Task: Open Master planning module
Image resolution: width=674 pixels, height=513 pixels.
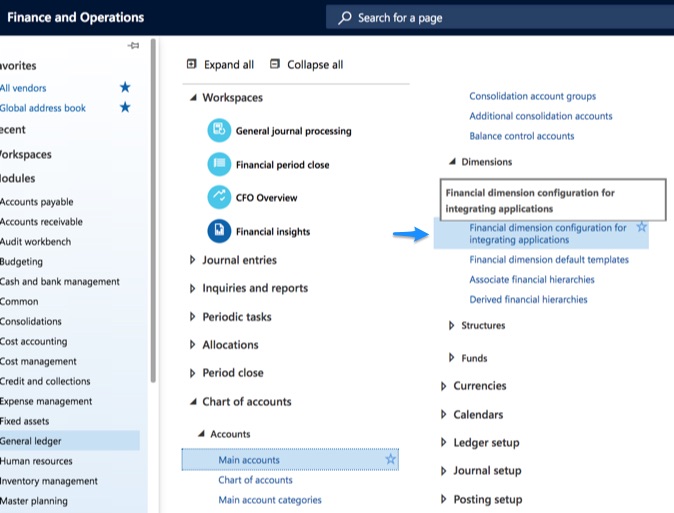Action: click(34, 501)
